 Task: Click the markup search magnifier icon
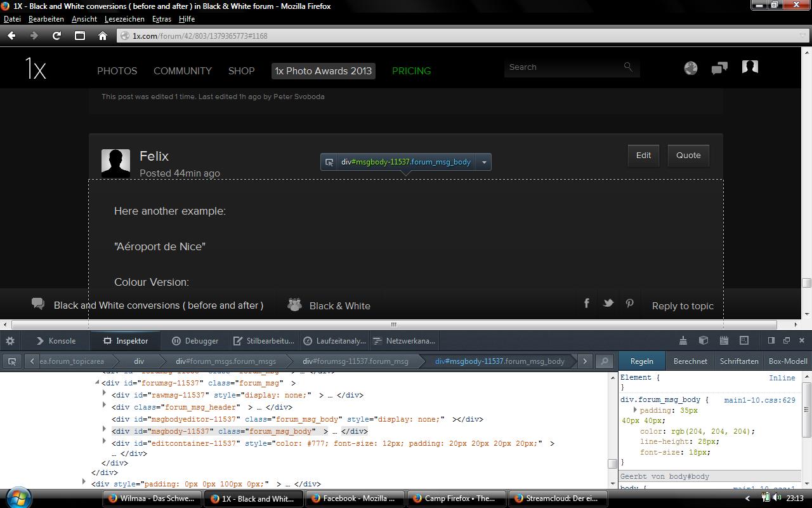[605, 361]
